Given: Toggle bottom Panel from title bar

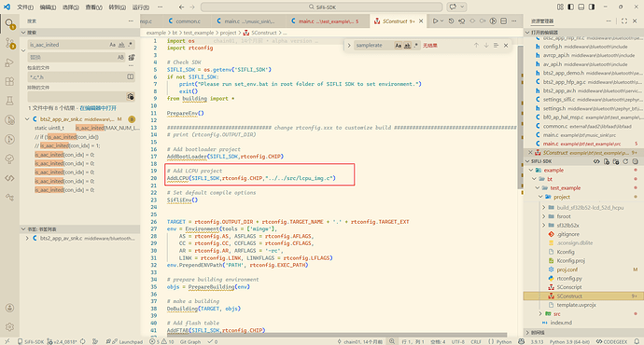Looking at the screenshot, I should (x=581, y=7).
